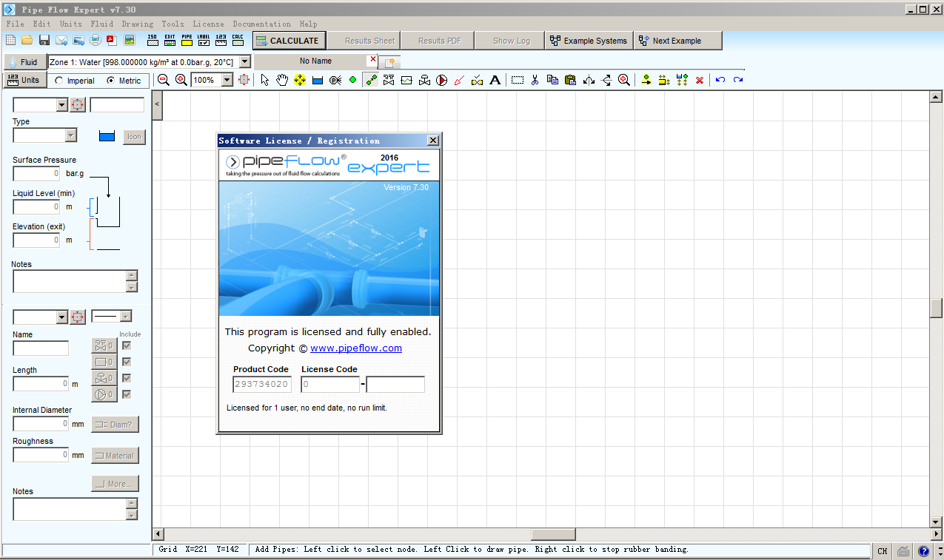Click the Internal Diameter input field

[x=41, y=424]
